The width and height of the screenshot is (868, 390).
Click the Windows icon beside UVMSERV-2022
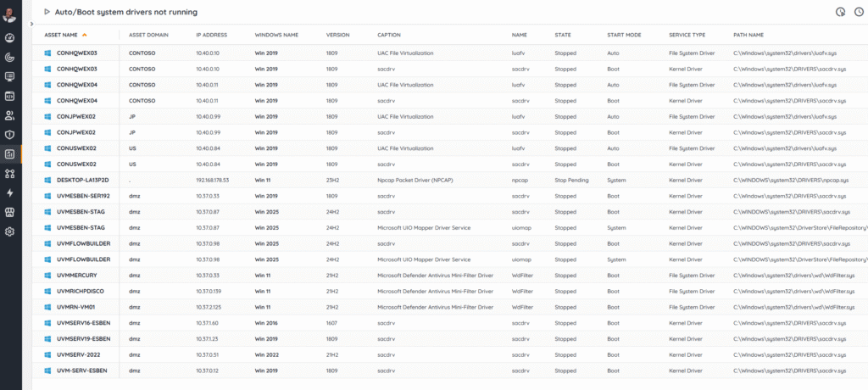click(48, 354)
